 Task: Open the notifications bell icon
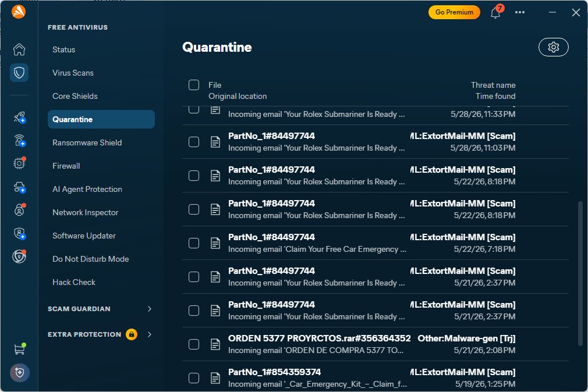[495, 12]
